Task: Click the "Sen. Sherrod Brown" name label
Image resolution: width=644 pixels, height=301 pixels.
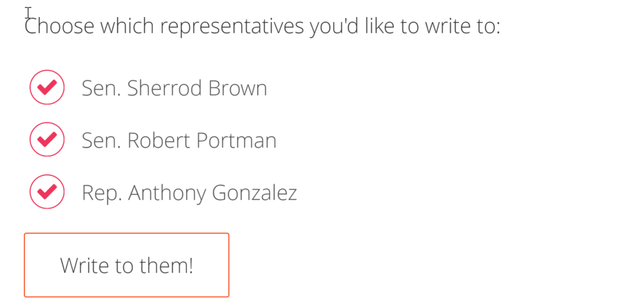Action: click(174, 89)
